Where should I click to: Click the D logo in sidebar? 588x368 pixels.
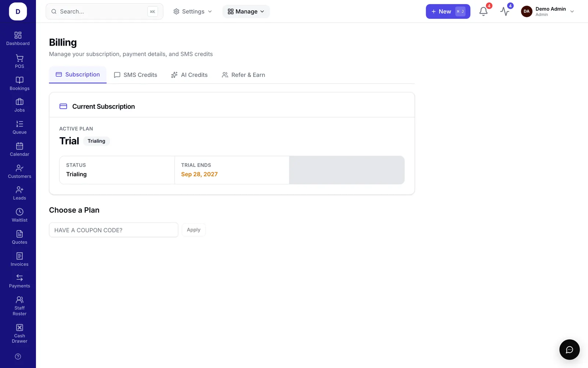pyautogui.click(x=18, y=11)
